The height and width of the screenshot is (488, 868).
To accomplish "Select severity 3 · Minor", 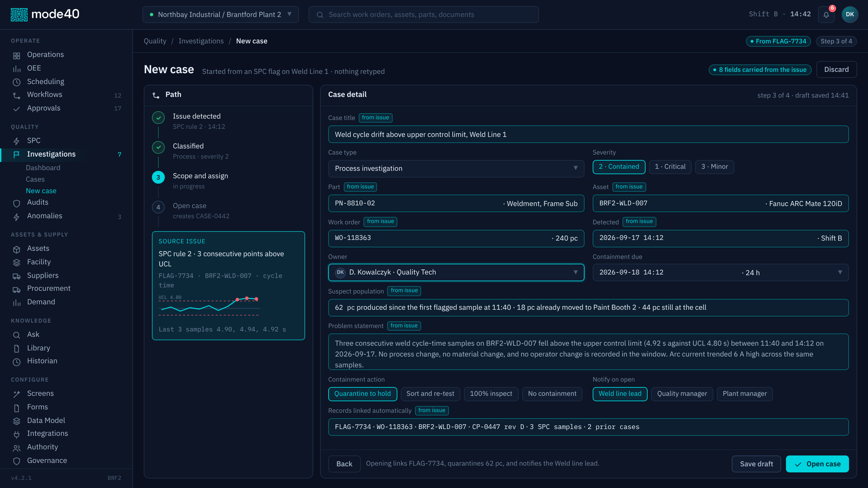I will [714, 167].
